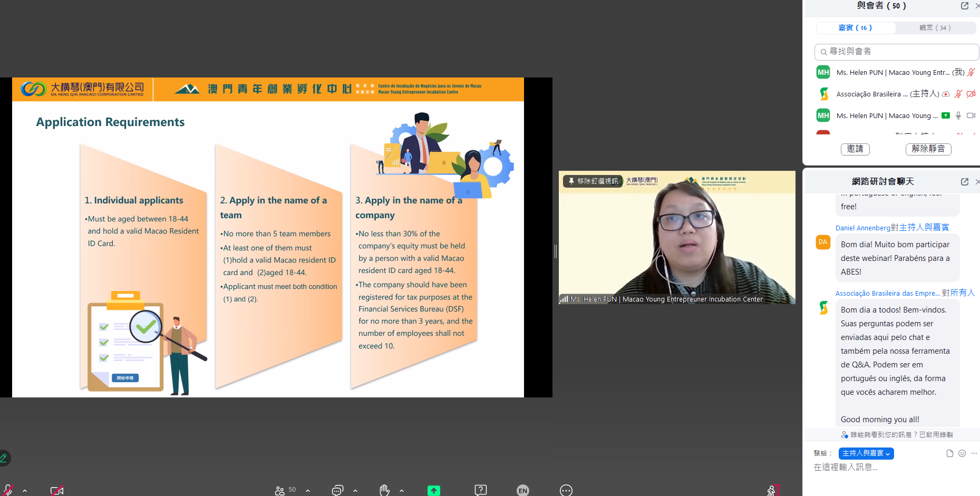Open chat more options ellipsis
This screenshot has width=980, height=496.
(x=974, y=453)
